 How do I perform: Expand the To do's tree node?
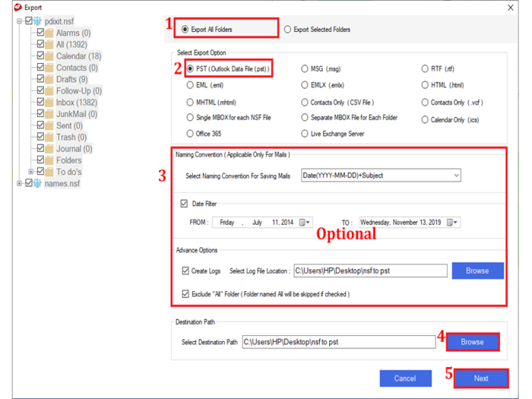coord(31,172)
